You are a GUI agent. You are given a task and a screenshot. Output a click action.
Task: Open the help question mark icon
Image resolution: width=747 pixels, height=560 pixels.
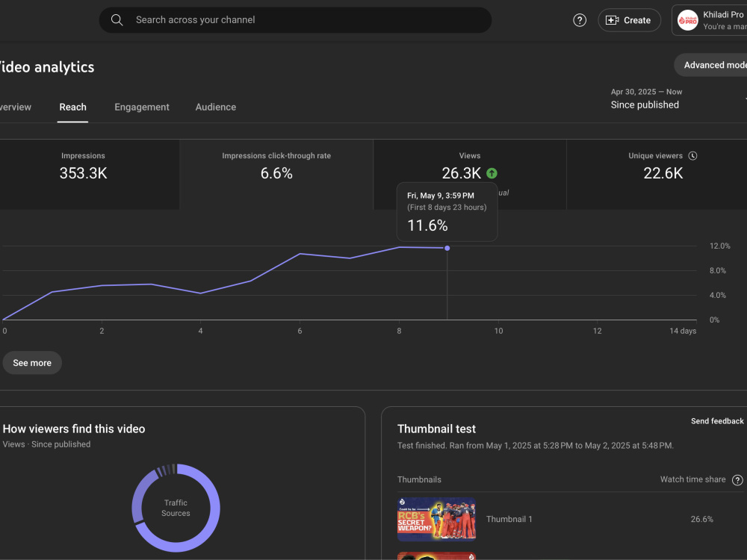tap(580, 20)
